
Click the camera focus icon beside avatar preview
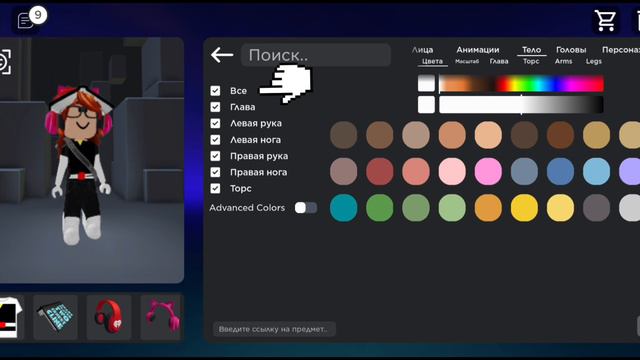coord(5,62)
